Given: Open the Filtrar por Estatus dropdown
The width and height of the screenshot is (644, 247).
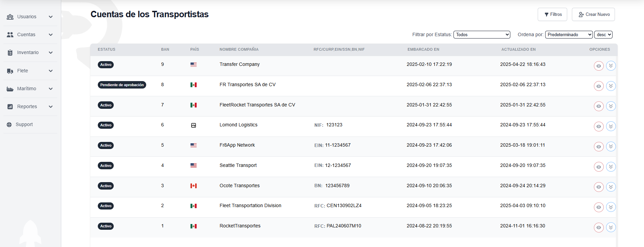Looking at the screenshot, I should [482, 35].
